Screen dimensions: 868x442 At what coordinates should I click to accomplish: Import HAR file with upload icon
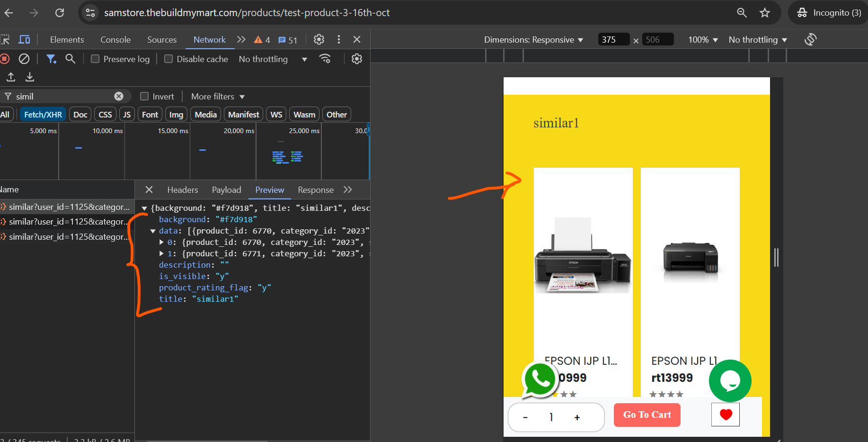point(11,77)
